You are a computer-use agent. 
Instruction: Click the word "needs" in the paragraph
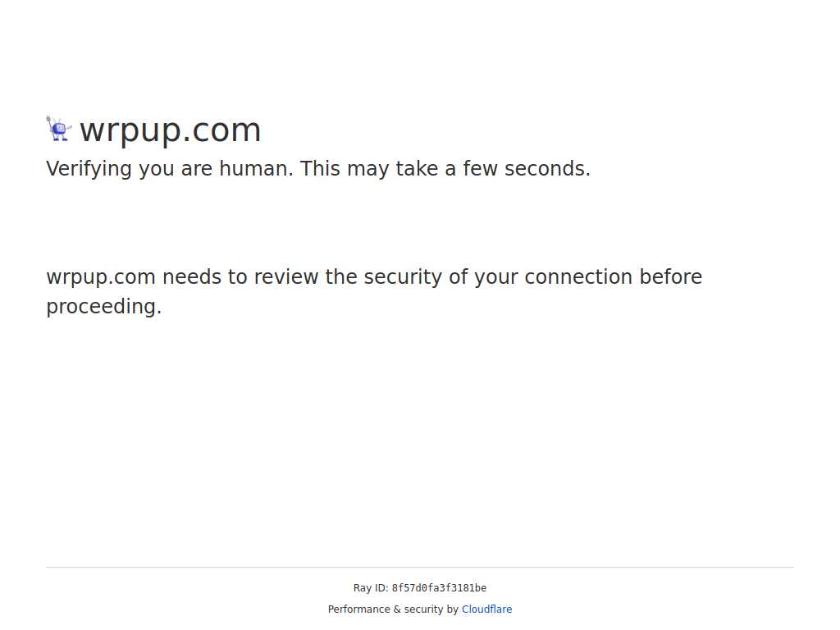[x=192, y=277]
